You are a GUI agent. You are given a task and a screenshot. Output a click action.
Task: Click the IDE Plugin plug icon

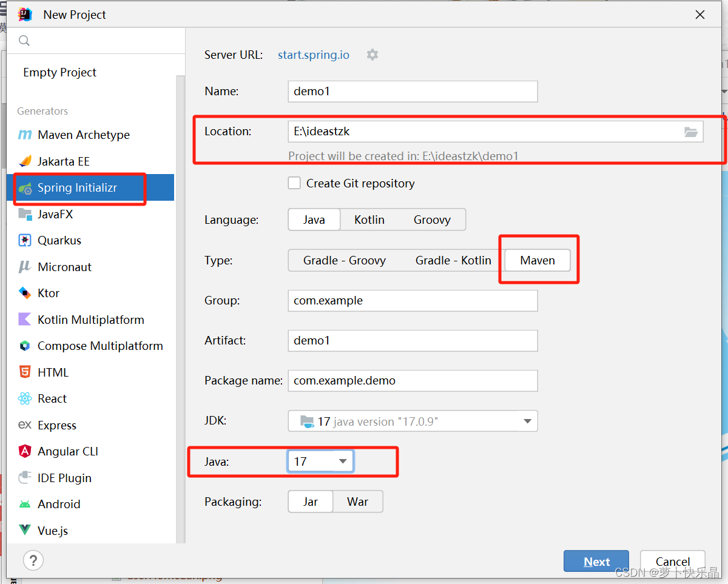click(25, 478)
